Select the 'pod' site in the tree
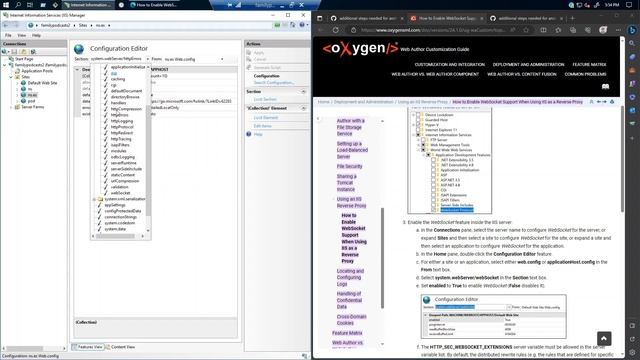 click(x=31, y=101)
